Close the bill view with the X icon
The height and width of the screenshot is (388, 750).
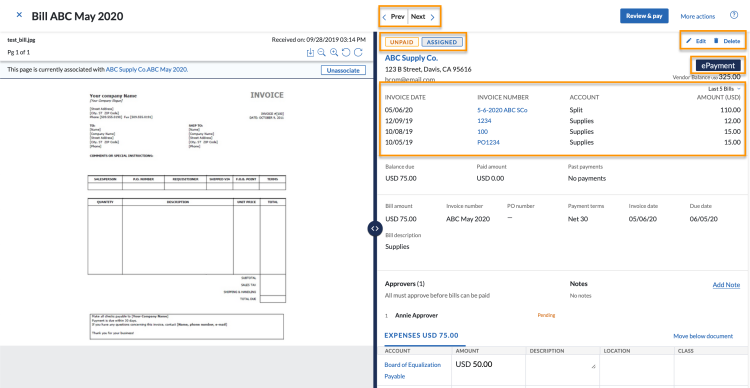click(x=19, y=15)
